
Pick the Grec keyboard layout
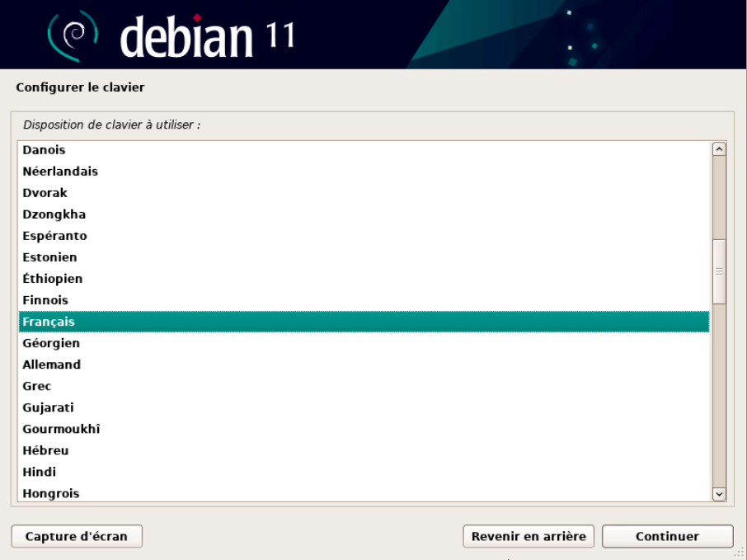(x=37, y=386)
